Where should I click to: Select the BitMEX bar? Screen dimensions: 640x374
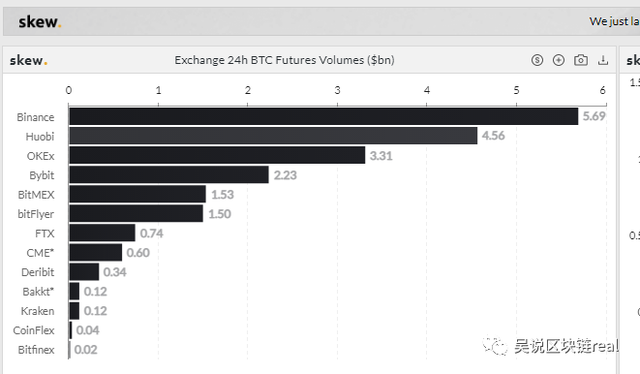click(x=138, y=194)
